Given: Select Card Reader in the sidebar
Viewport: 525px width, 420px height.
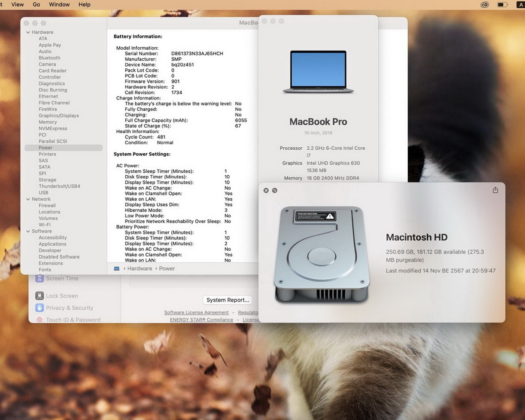Looking at the screenshot, I should (52, 71).
